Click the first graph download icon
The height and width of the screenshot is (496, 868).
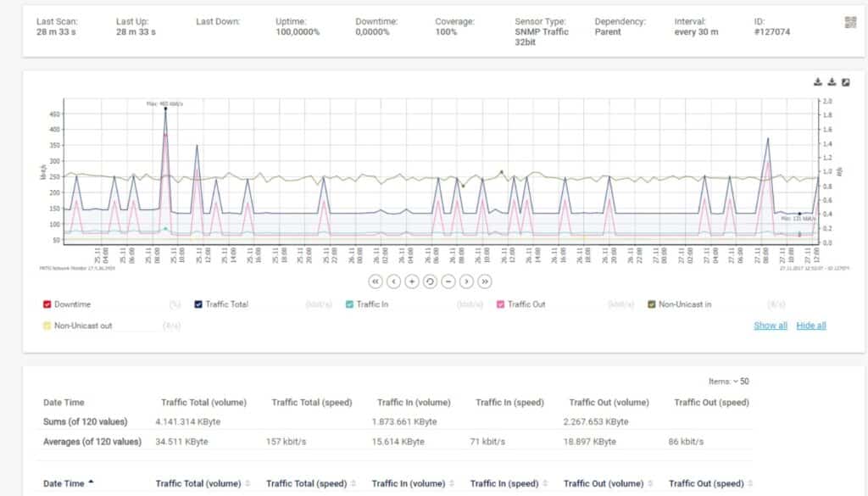(x=818, y=82)
